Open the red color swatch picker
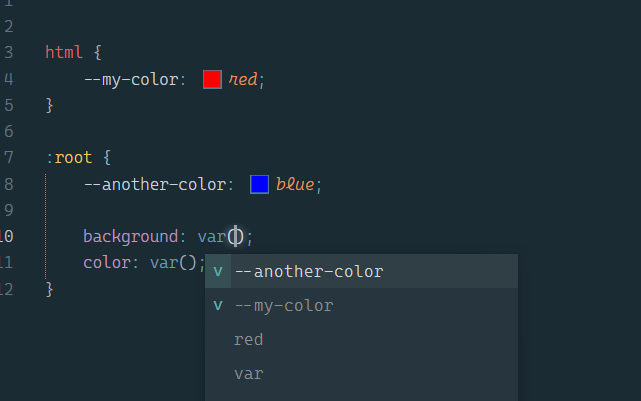641x401 pixels. point(212,80)
